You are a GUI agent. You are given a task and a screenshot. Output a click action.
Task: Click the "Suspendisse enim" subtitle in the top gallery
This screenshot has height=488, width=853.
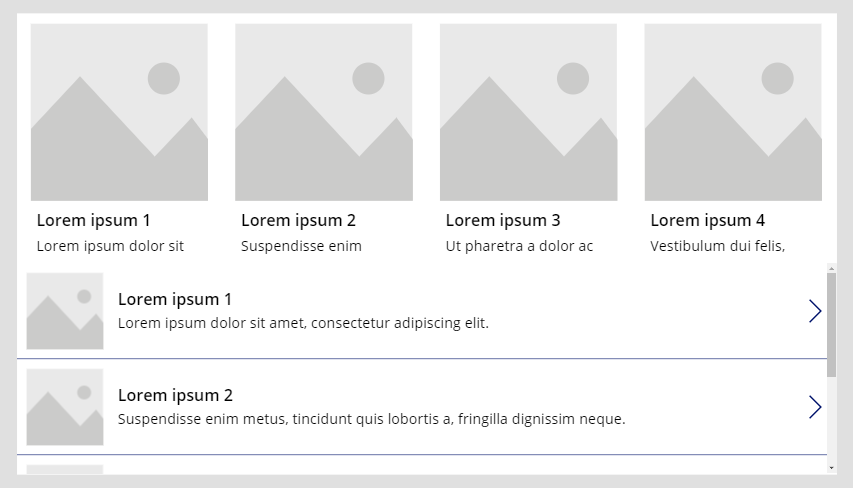tap(301, 246)
